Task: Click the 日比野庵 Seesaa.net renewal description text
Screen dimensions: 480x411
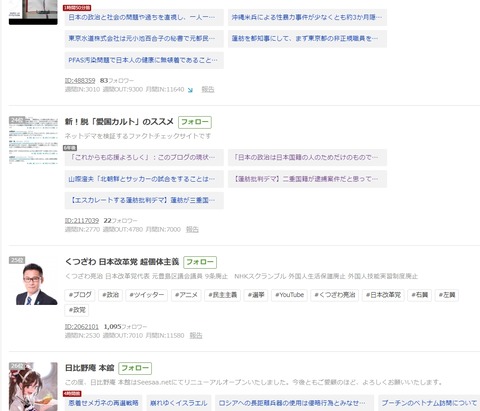Action: point(254,382)
